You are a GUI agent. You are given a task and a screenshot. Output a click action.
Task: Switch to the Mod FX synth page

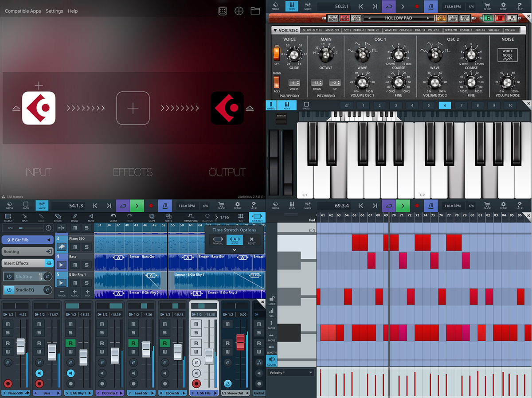click(465, 18)
